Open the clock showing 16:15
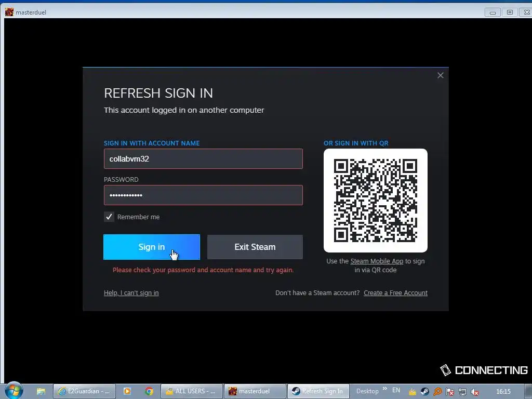532x399 pixels. tap(503, 392)
